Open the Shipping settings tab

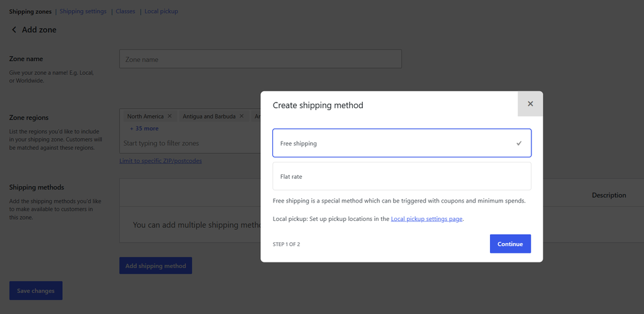83,11
